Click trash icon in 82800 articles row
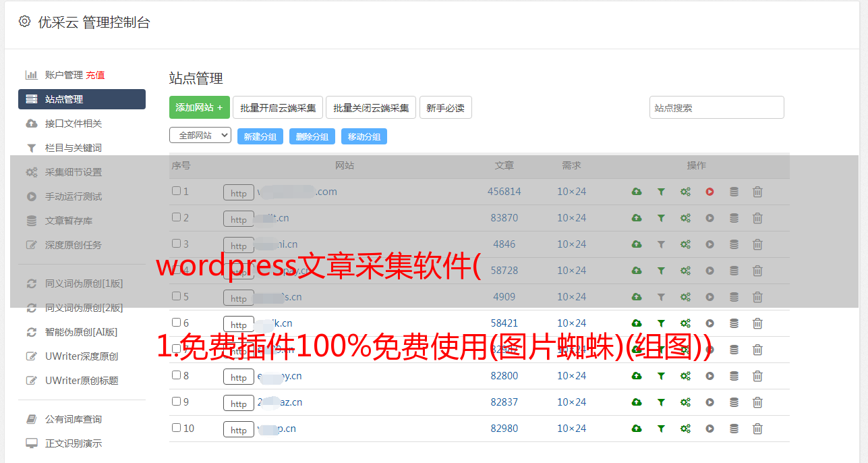 coord(757,376)
